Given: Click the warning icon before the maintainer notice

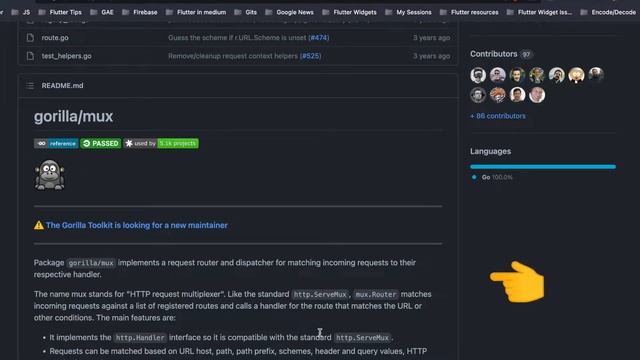Looking at the screenshot, I should coord(39,225).
